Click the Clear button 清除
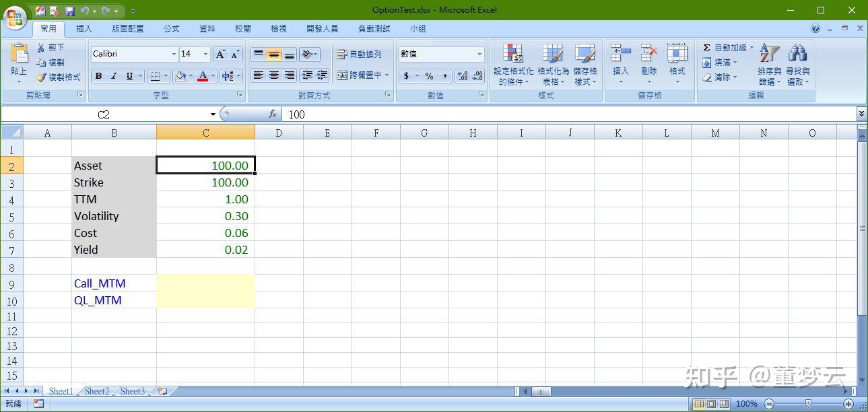Viewport: 868px width, 412px height. pyautogui.click(x=724, y=77)
